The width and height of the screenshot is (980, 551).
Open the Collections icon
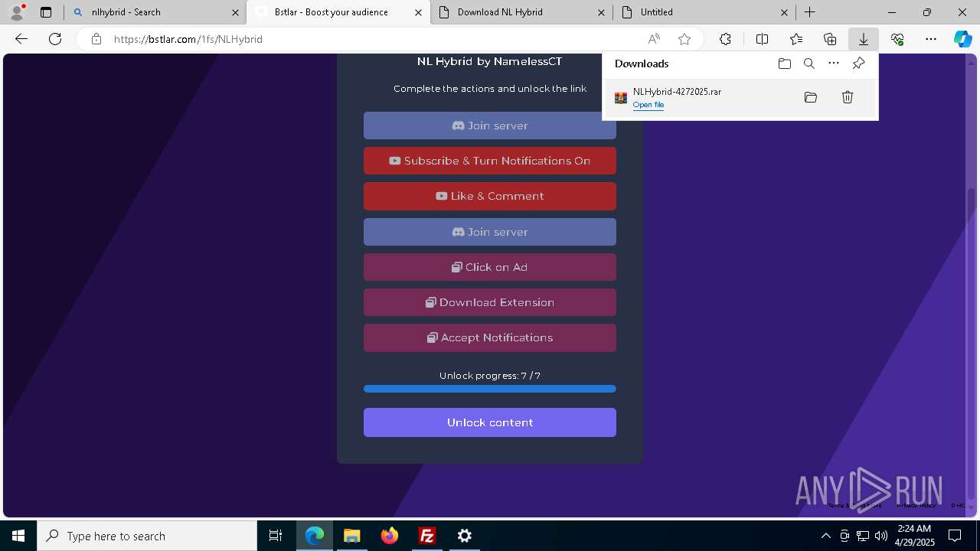point(830,39)
